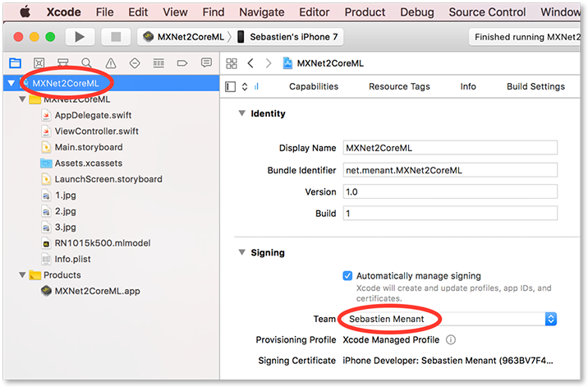This screenshot has width=588, height=387.
Task: Click the Finished running status display
Action: click(x=524, y=37)
